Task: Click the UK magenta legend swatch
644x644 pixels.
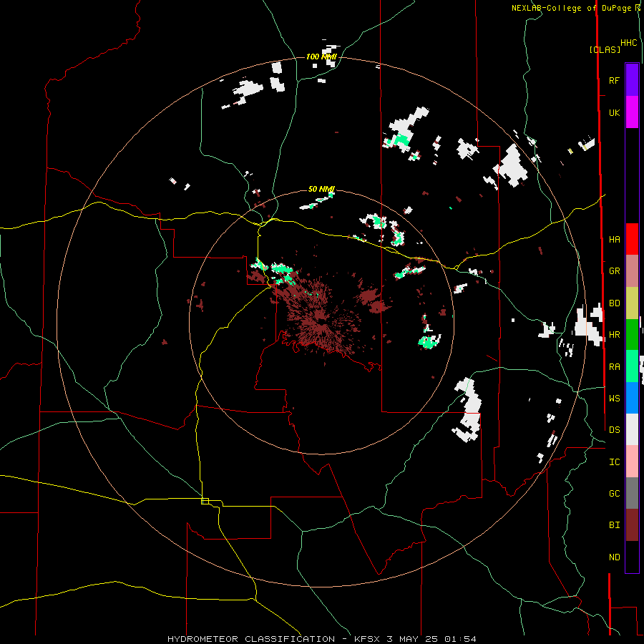Action: point(632,112)
